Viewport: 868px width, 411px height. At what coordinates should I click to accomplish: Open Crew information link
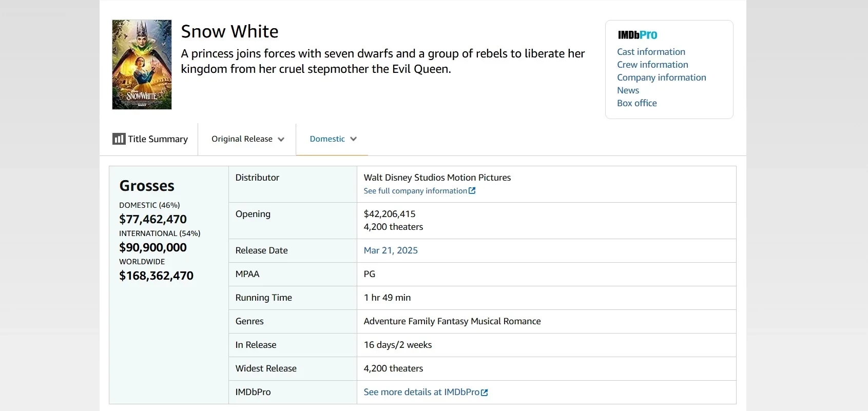pos(652,65)
